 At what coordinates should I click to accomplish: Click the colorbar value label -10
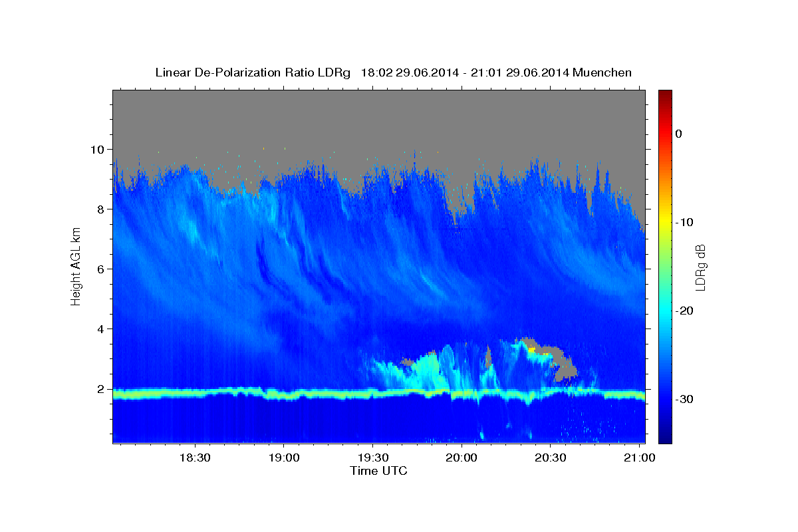tap(684, 222)
